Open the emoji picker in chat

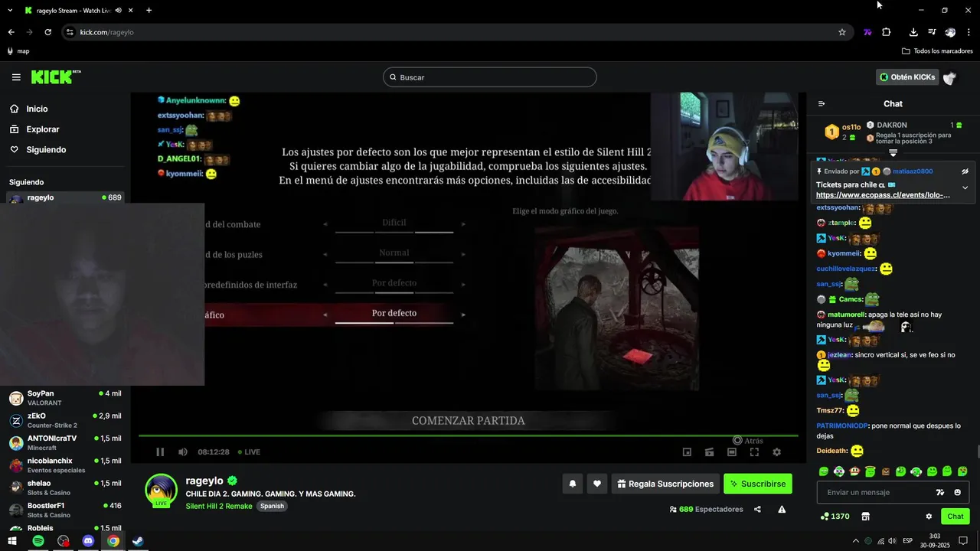coord(957,493)
